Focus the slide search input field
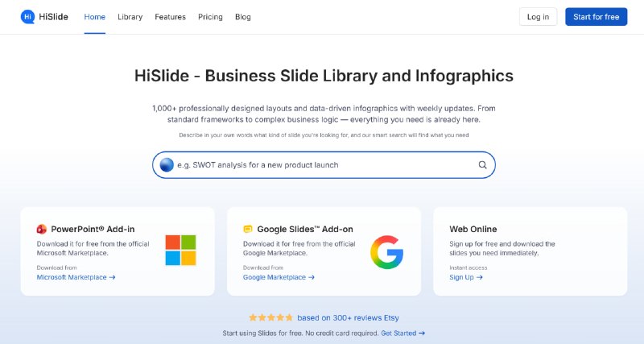644x344 pixels. coord(324,165)
